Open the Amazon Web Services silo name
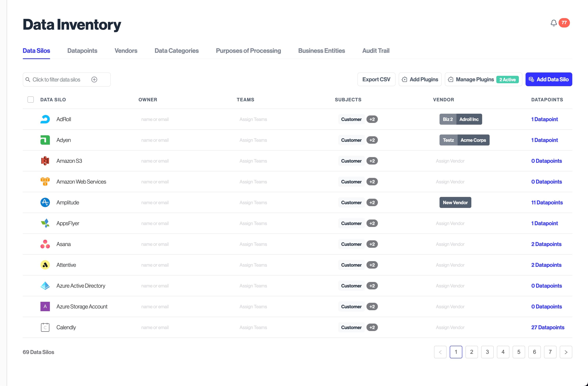The height and width of the screenshot is (386, 588). [81, 182]
